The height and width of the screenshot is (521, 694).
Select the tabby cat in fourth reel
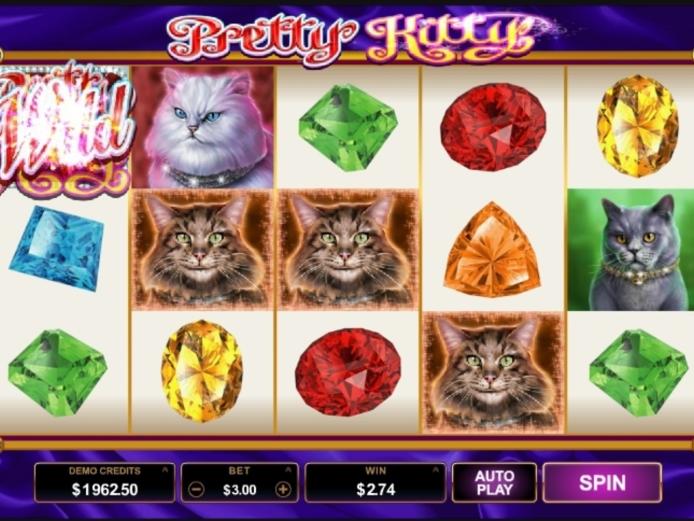pos(494,373)
